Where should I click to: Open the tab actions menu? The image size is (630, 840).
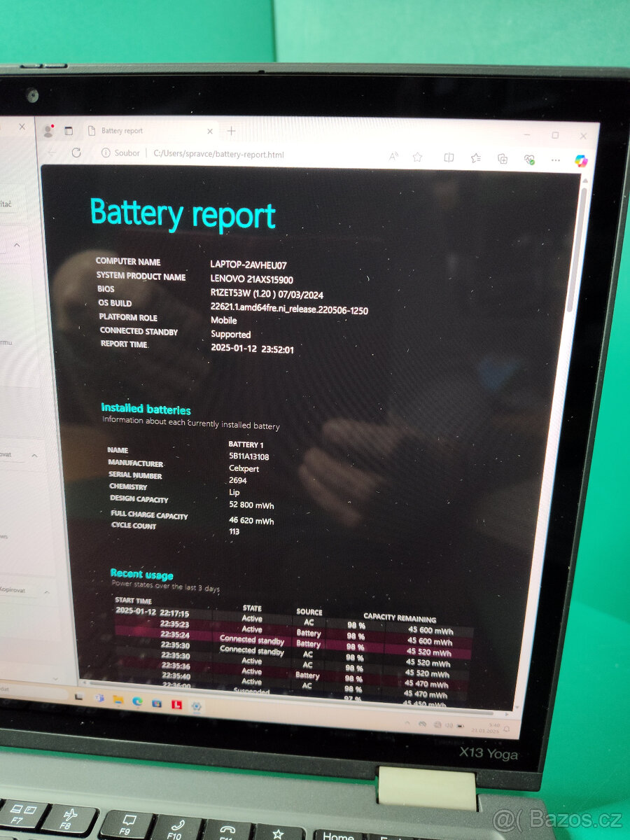click(69, 131)
